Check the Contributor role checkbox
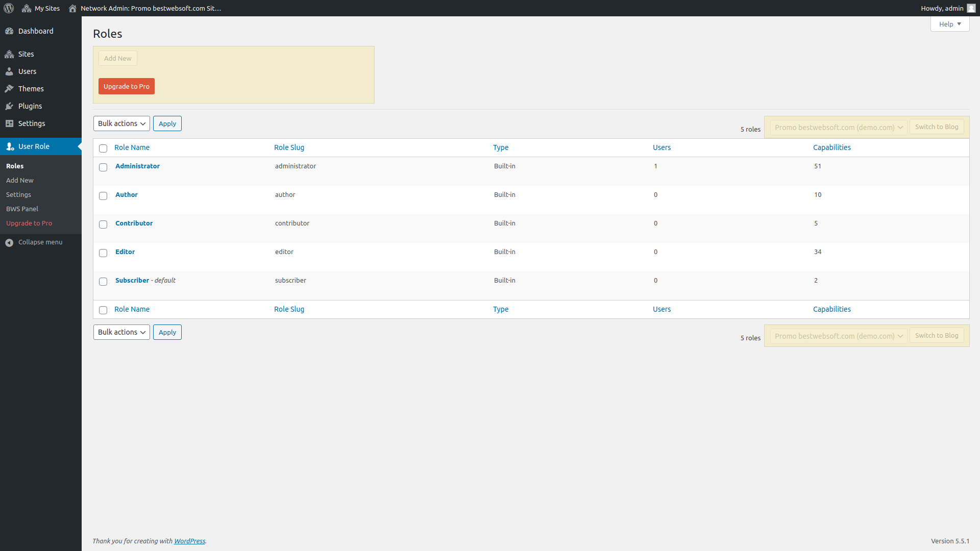The width and height of the screenshot is (980, 551). click(x=103, y=224)
